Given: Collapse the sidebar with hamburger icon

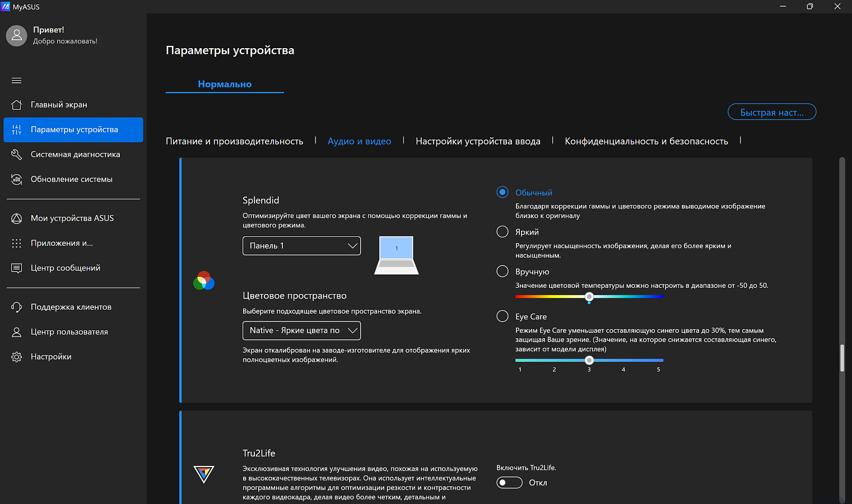Looking at the screenshot, I should pyautogui.click(x=17, y=81).
